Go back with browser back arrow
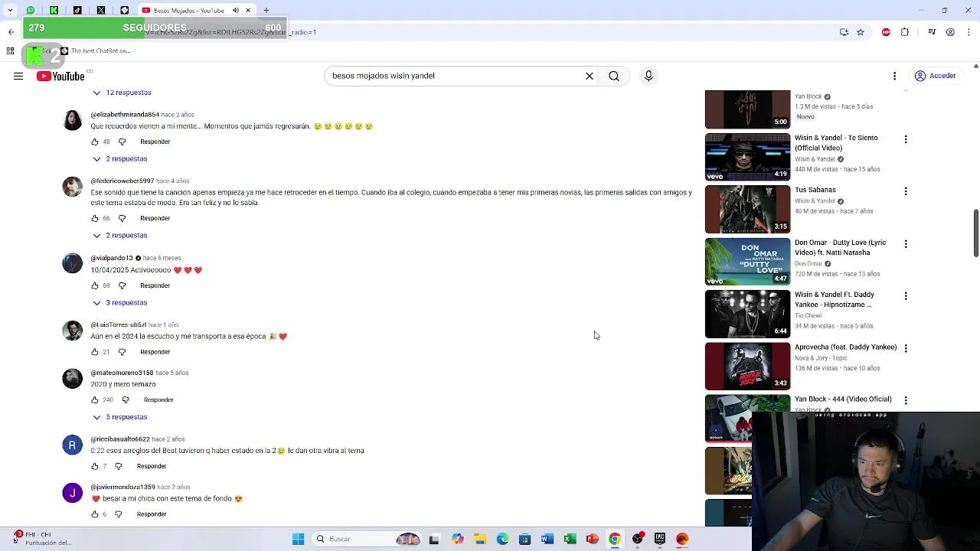 (x=11, y=32)
